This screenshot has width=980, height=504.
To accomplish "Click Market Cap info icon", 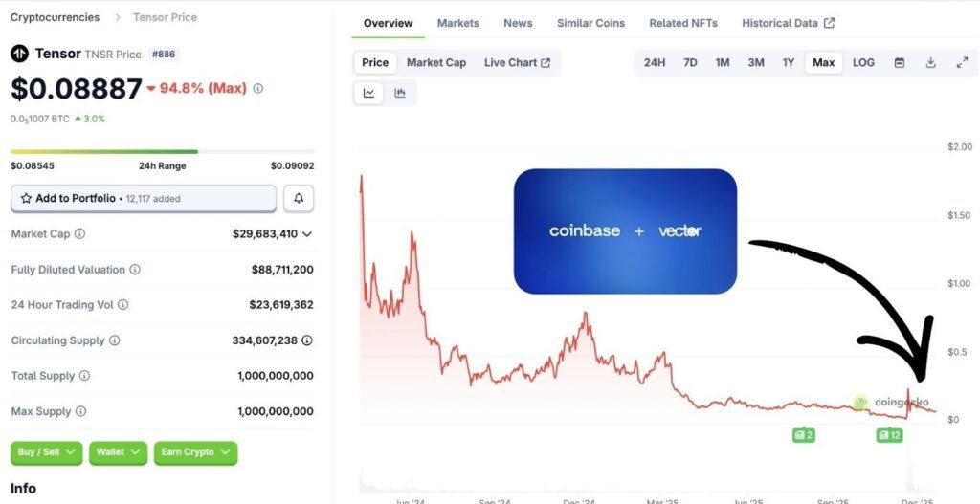I will point(79,234).
